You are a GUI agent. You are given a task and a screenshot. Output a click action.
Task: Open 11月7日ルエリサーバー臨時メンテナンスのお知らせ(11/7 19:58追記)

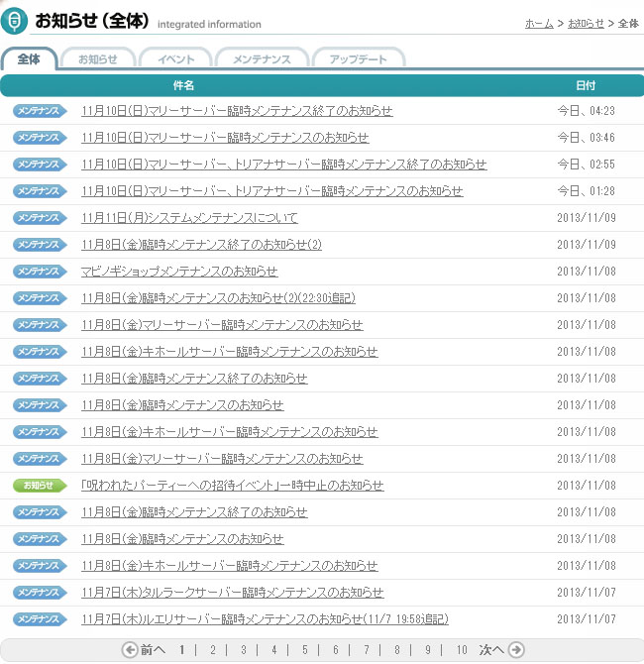click(266, 619)
